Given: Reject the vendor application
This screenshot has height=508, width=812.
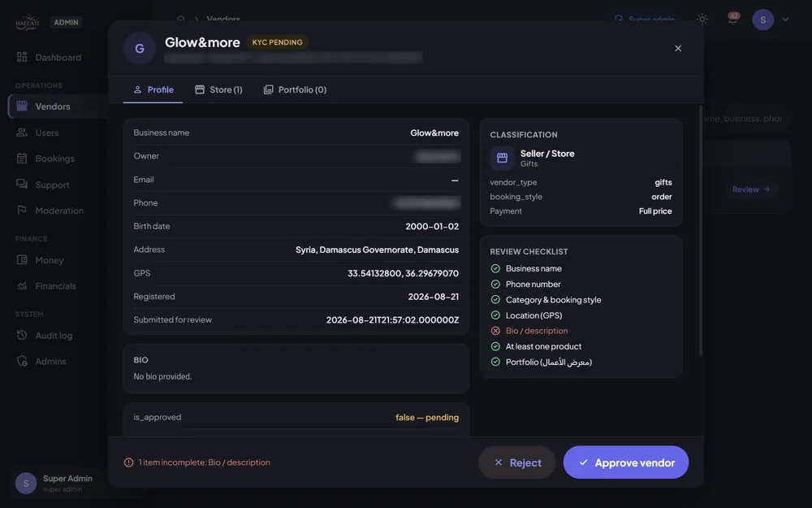Looking at the screenshot, I should (517, 462).
